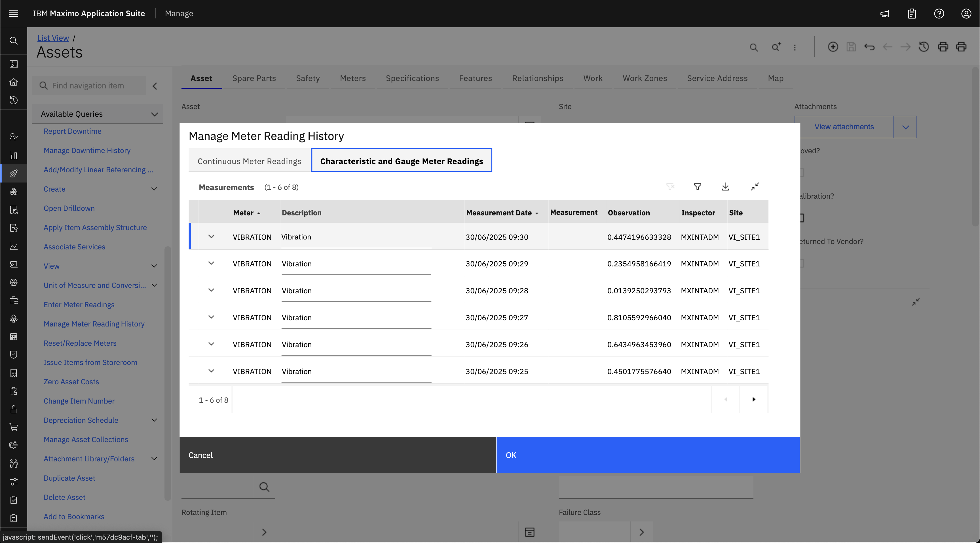The width and height of the screenshot is (980, 543).
Task: Open the toolbar vertical dots menu
Action: point(795,47)
